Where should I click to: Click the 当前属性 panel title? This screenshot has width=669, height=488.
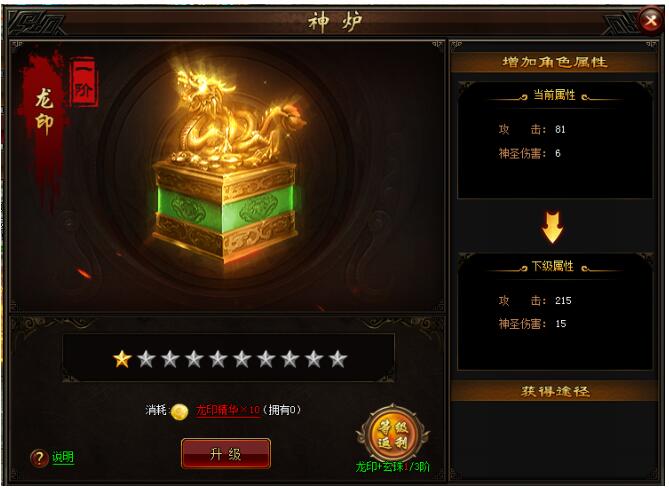[x=554, y=95]
